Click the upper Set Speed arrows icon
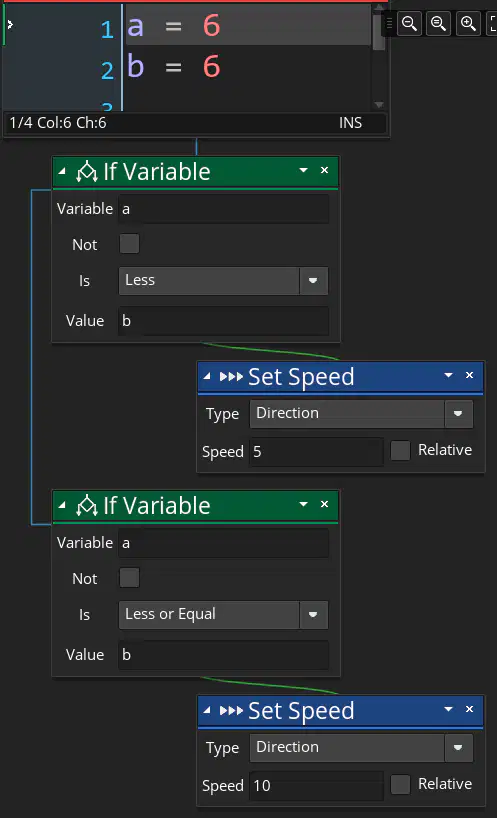Viewport: 497px width, 818px height. [x=231, y=377]
